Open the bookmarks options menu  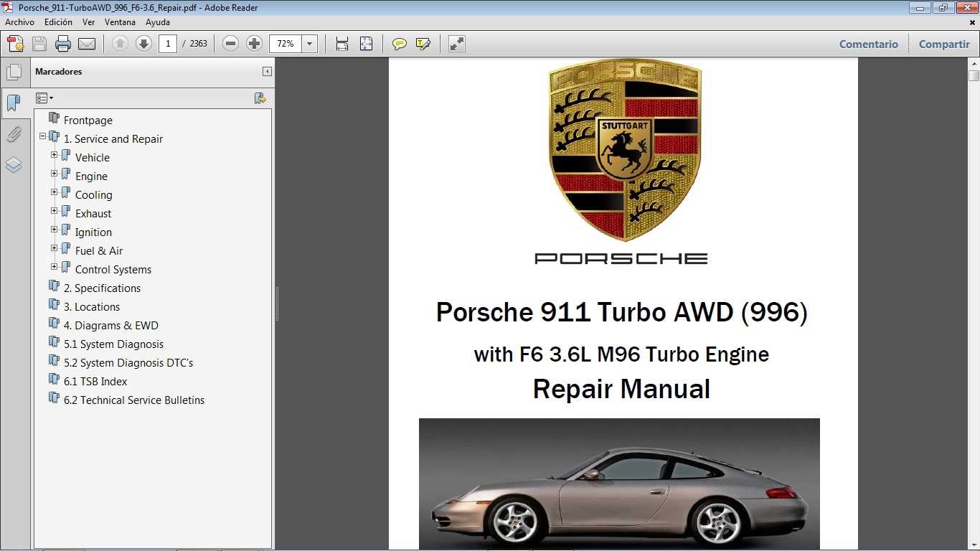pos(44,98)
